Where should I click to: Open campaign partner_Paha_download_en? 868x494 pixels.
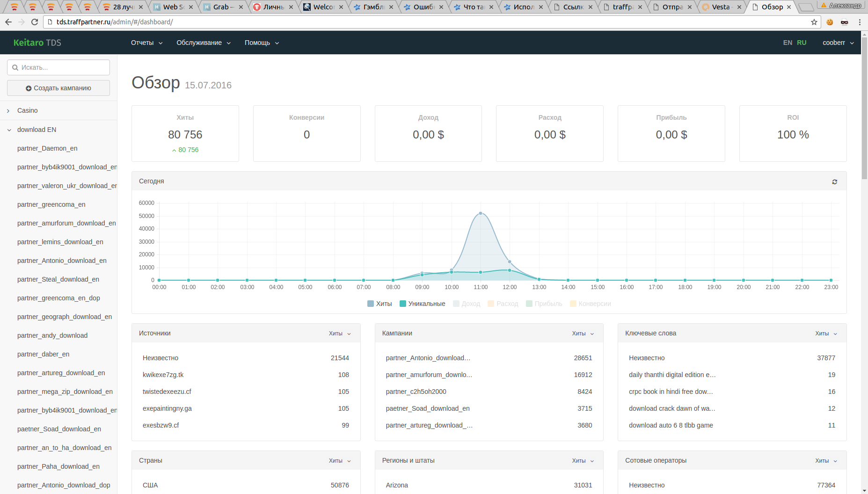pos(58,466)
